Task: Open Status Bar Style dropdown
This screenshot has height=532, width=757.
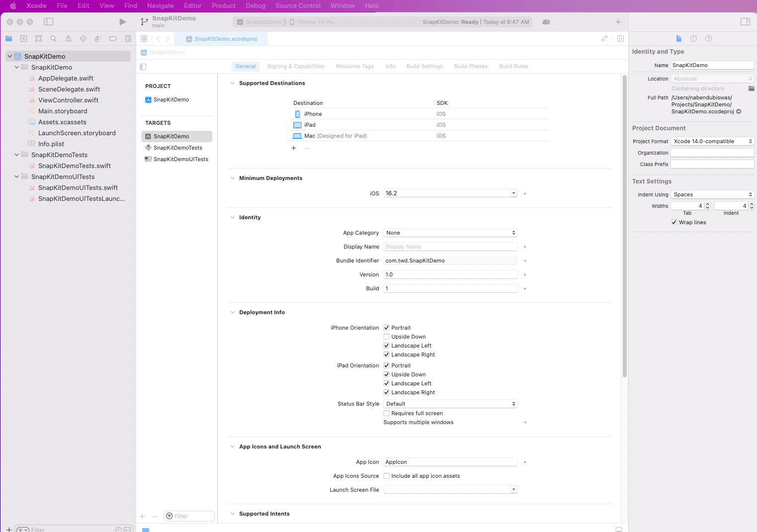Action: pos(451,404)
